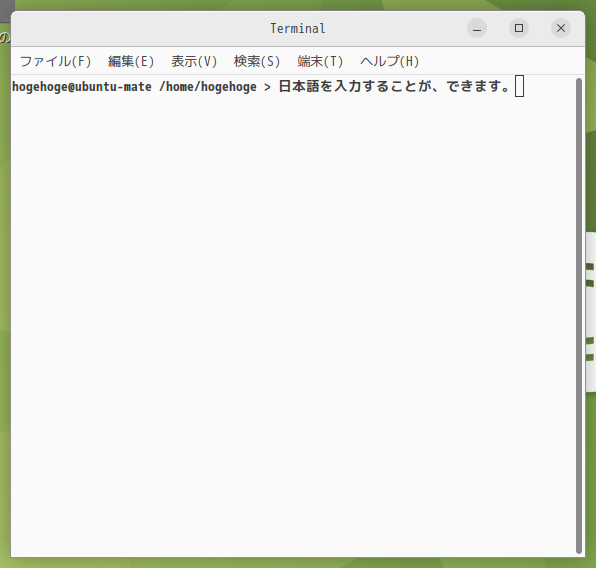Open the ヘルプ(H) menu
Image resolution: width=596 pixels, height=568 pixels.
(390, 61)
